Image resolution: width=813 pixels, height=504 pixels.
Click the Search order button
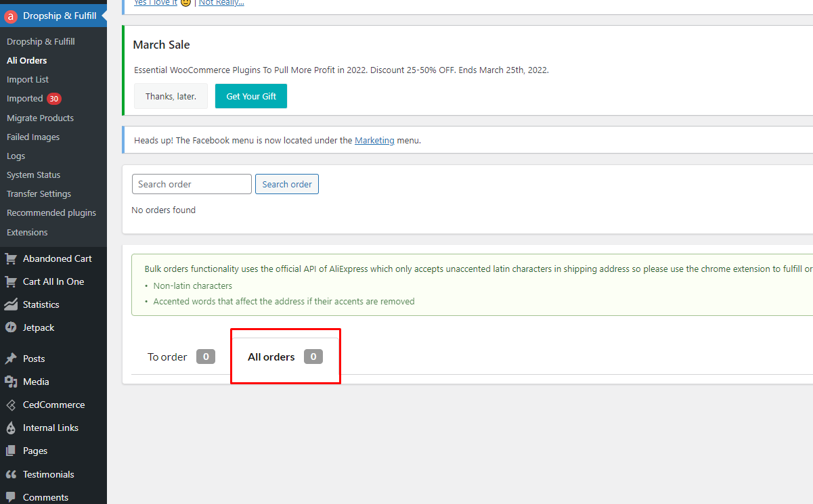point(287,184)
